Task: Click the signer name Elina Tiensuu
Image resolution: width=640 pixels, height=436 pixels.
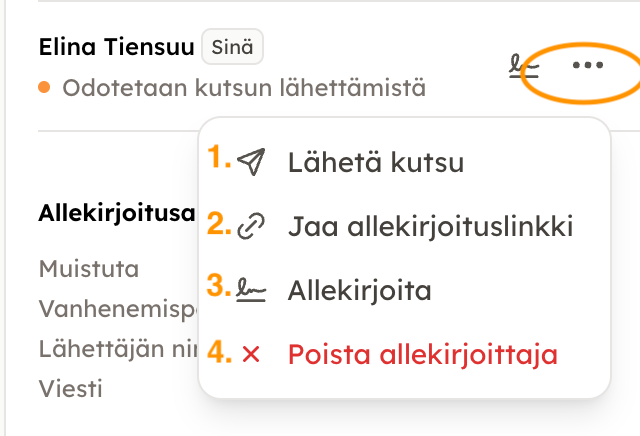Action: pos(115,47)
